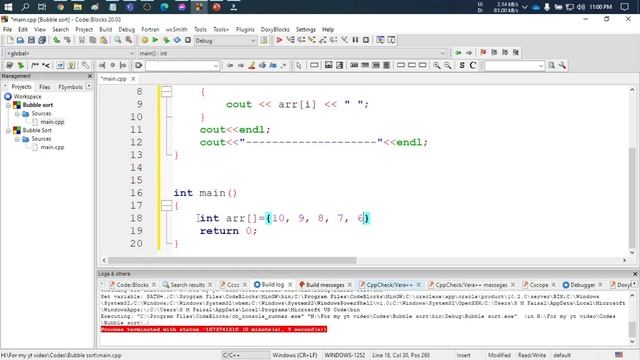Open the DoxyBlocks menu
Screen dimensions: 640x360
(275, 29)
